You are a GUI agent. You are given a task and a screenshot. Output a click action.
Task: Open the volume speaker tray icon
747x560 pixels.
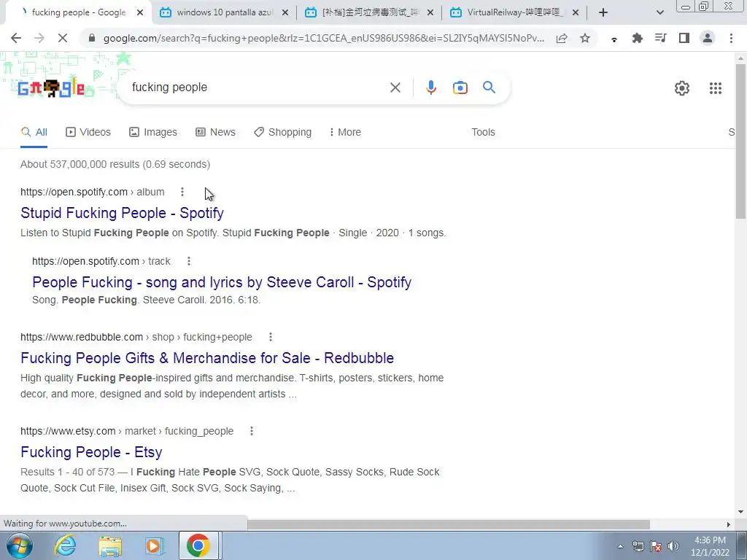click(673, 547)
